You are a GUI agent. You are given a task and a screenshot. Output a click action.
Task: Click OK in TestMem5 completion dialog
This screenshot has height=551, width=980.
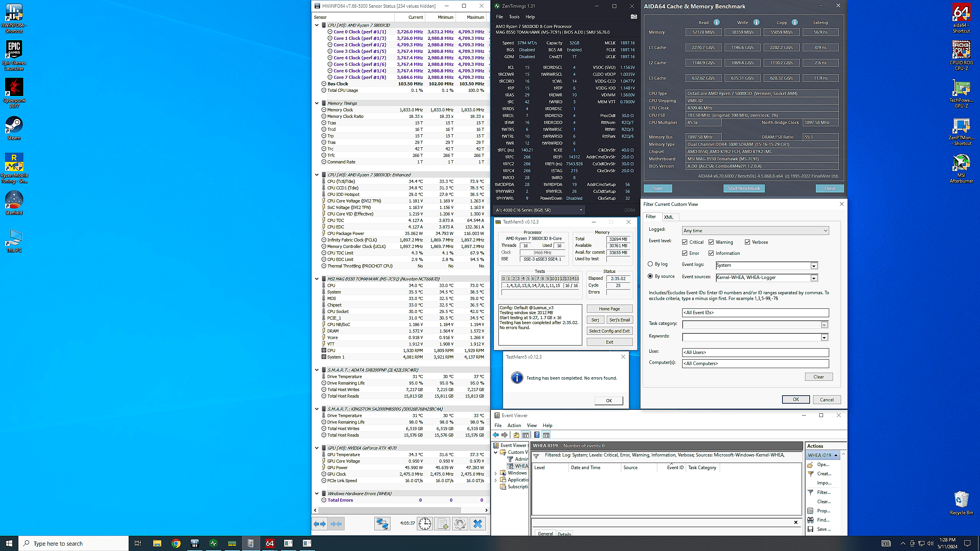click(x=609, y=401)
